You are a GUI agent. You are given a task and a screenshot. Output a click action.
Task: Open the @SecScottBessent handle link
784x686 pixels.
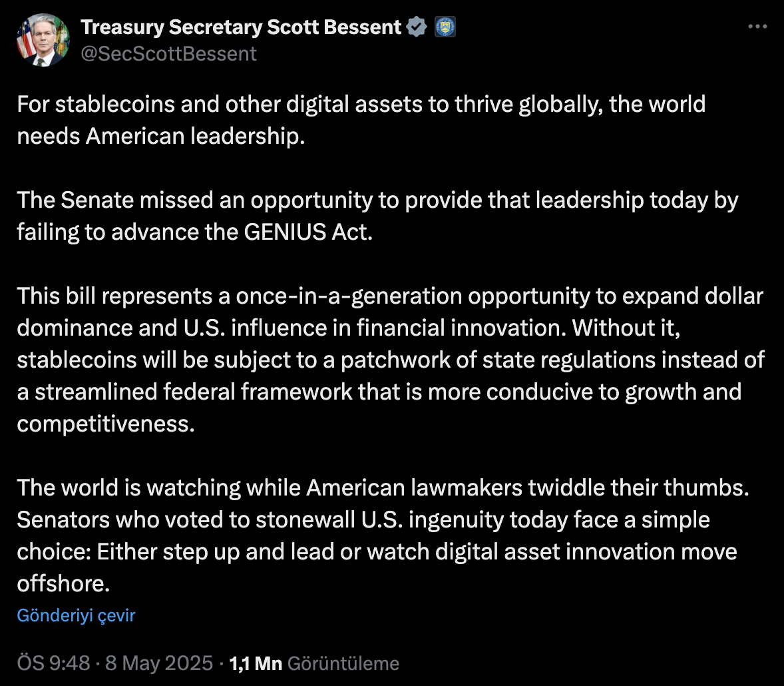pos(168,53)
